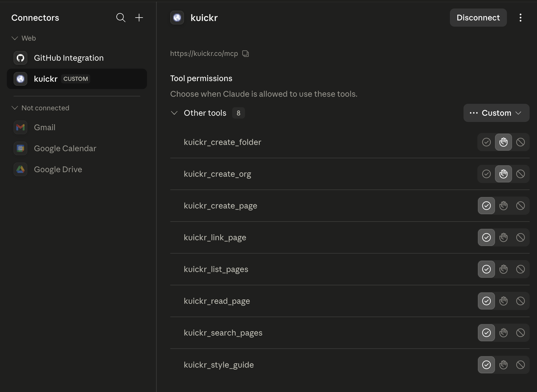The width and height of the screenshot is (537, 392).
Task: Select GitHub Integration connector
Action: 77,58
